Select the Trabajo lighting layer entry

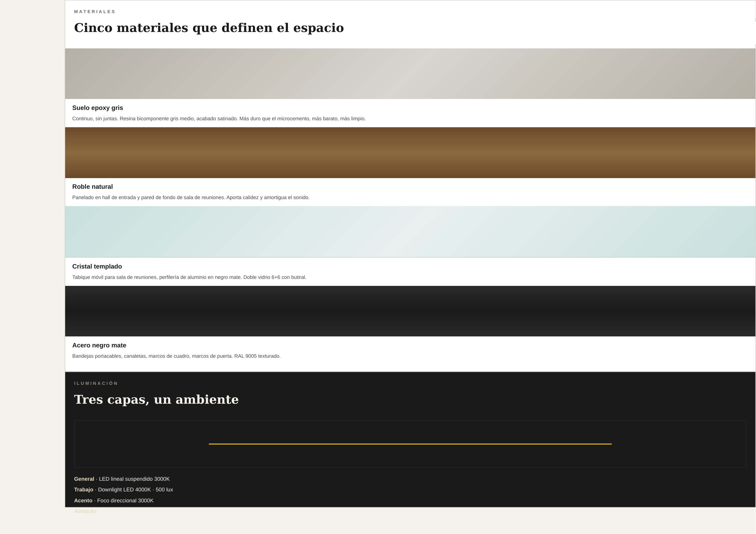(123, 490)
